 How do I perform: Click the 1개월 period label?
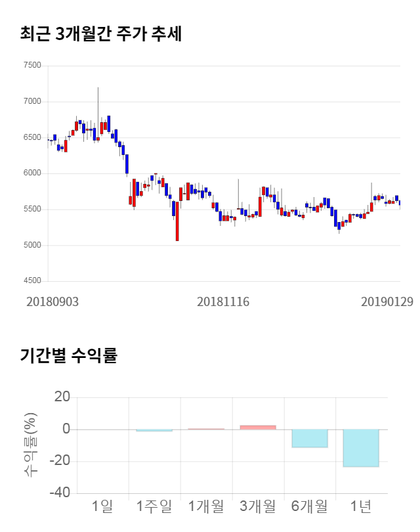(x=205, y=506)
